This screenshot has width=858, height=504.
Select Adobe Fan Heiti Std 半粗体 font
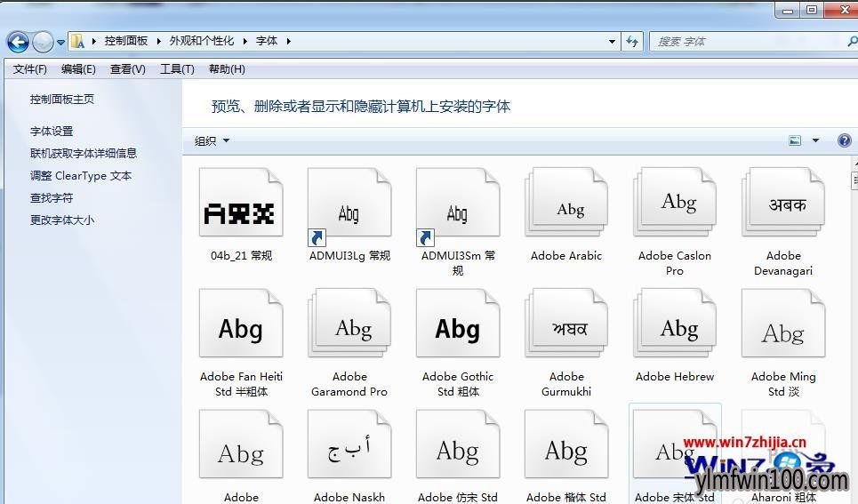241,324
